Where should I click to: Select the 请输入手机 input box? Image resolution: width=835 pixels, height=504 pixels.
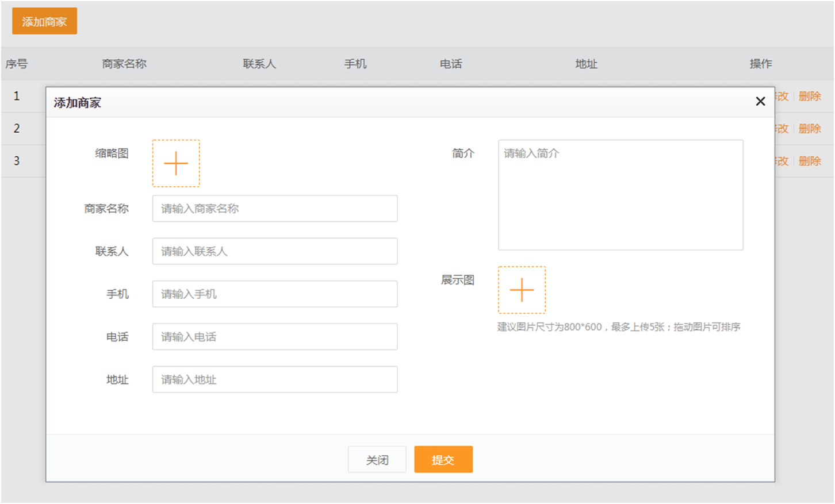274,294
